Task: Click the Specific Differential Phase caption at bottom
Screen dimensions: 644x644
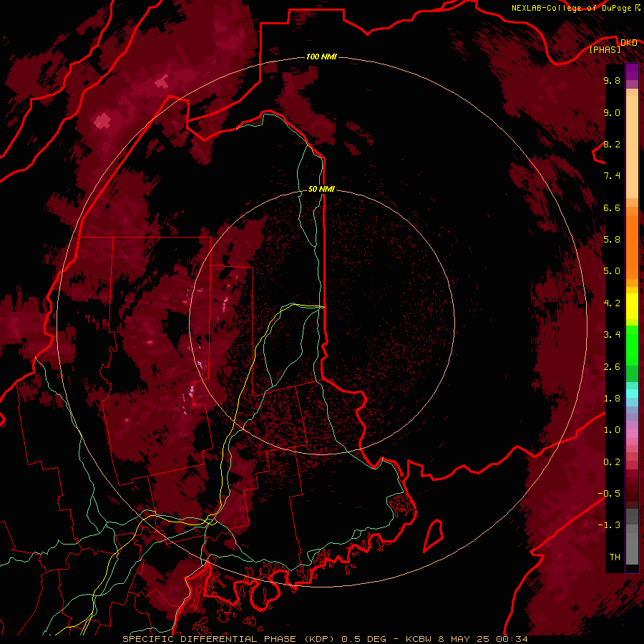Action: coord(325,639)
